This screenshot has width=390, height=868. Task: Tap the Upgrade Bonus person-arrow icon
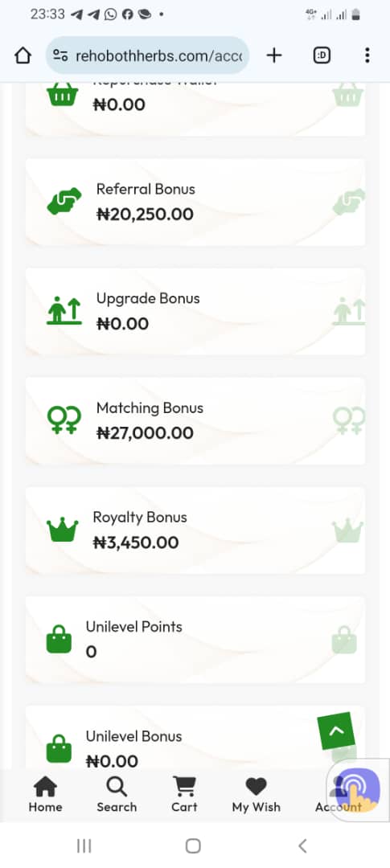pos(64,310)
